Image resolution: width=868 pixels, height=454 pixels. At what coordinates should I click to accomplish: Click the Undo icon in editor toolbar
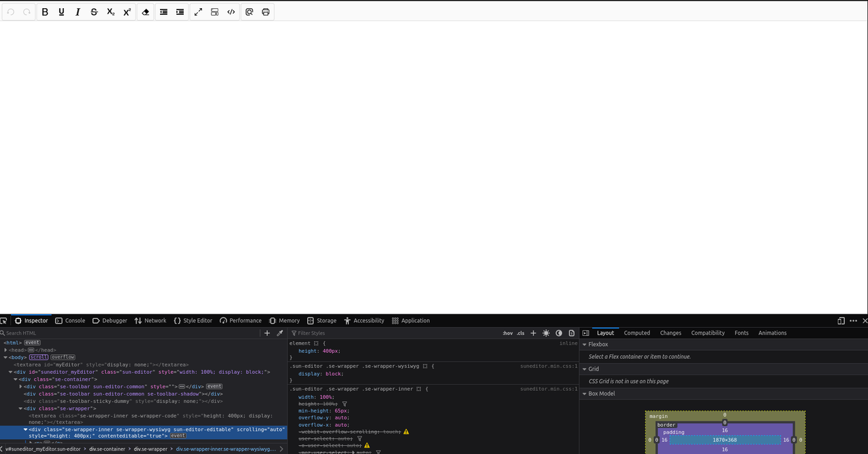(11, 12)
